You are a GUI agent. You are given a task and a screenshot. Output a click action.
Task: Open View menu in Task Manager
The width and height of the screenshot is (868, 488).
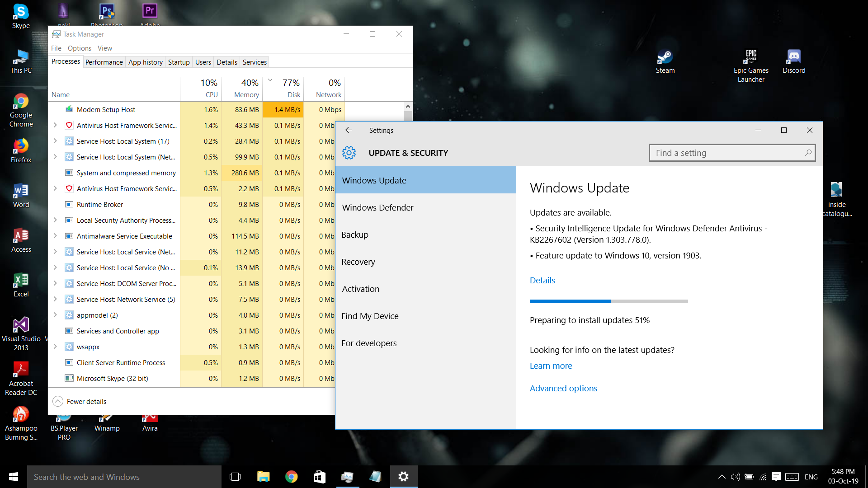(x=104, y=48)
